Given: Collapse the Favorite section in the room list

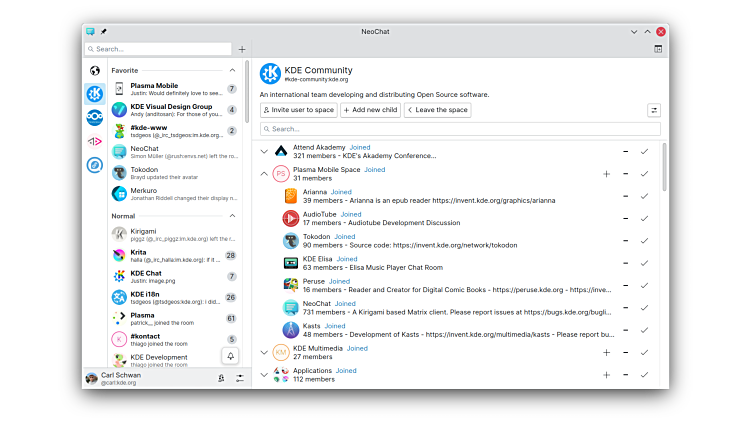Looking at the screenshot, I should 233,71.
